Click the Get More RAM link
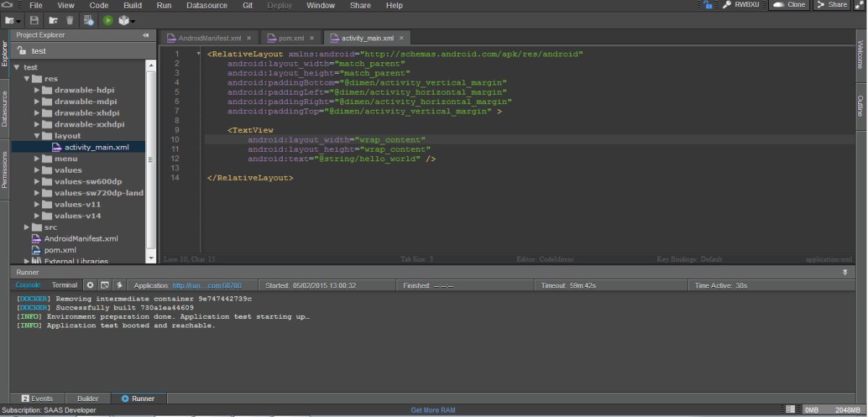The width and height of the screenshot is (868, 417). pos(433,410)
